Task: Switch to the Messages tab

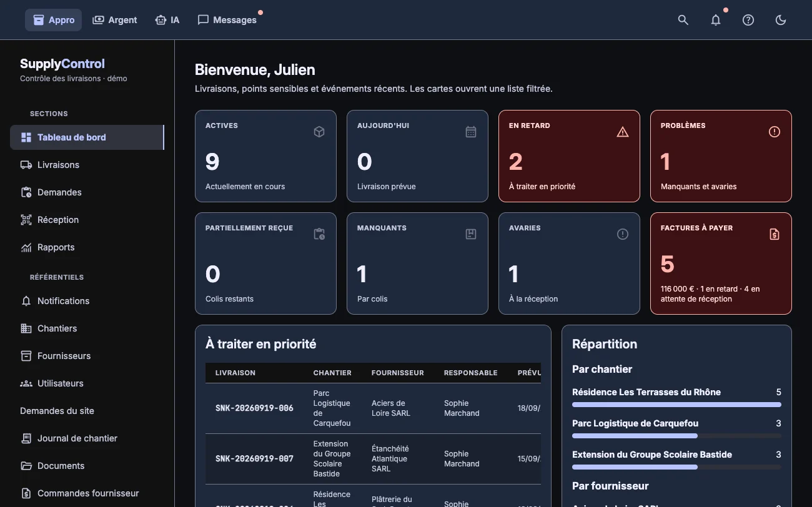Action: (x=227, y=20)
